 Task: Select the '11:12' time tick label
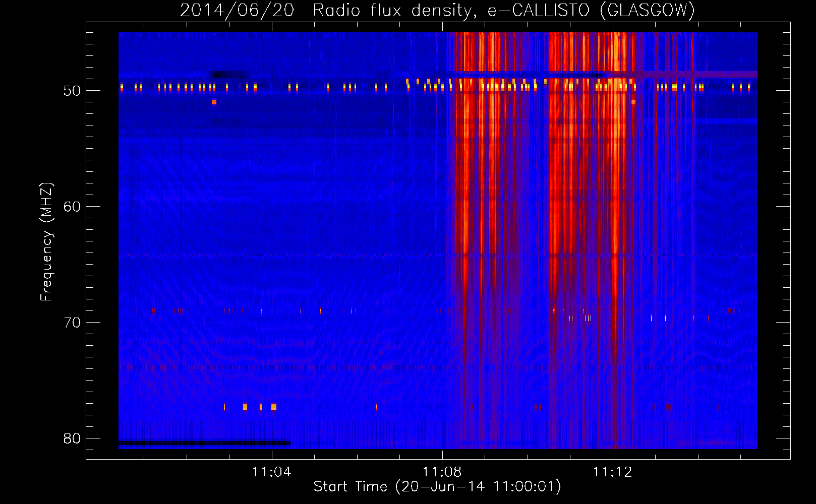[x=613, y=472]
